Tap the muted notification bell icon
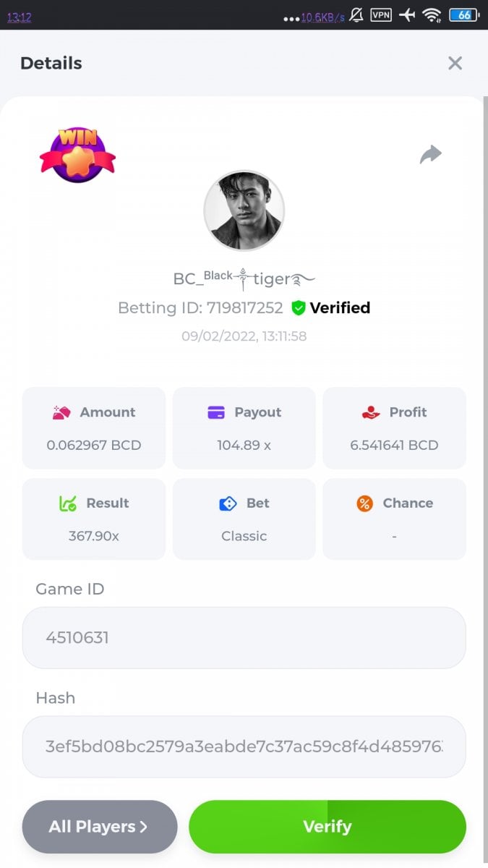Screen dimensions: 488x868 click(x=356, y=15)
